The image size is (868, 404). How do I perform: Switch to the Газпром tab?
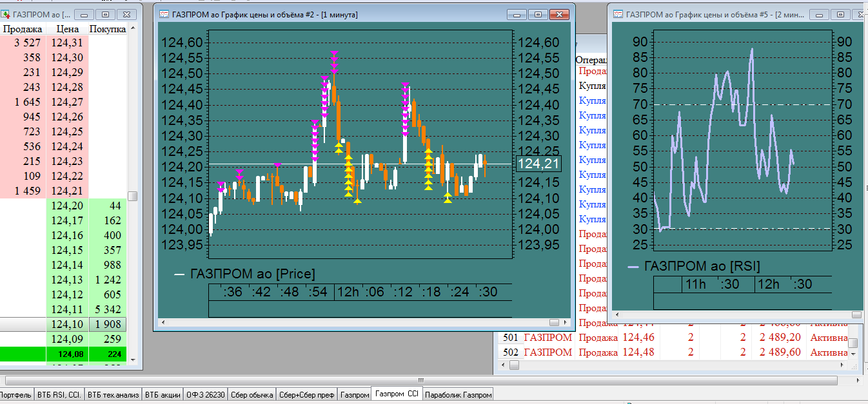[x=355, y=395]
